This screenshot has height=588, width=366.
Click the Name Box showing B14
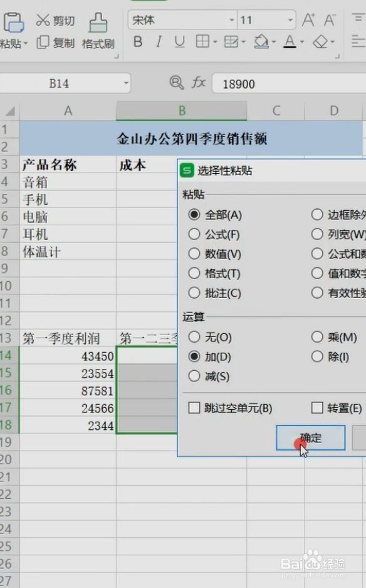[59, 83]
